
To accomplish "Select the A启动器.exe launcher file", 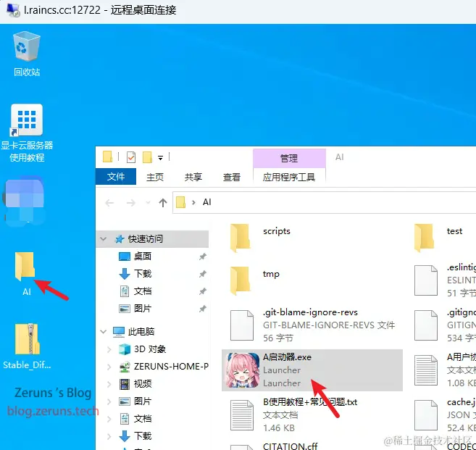I will click(312, 370).
